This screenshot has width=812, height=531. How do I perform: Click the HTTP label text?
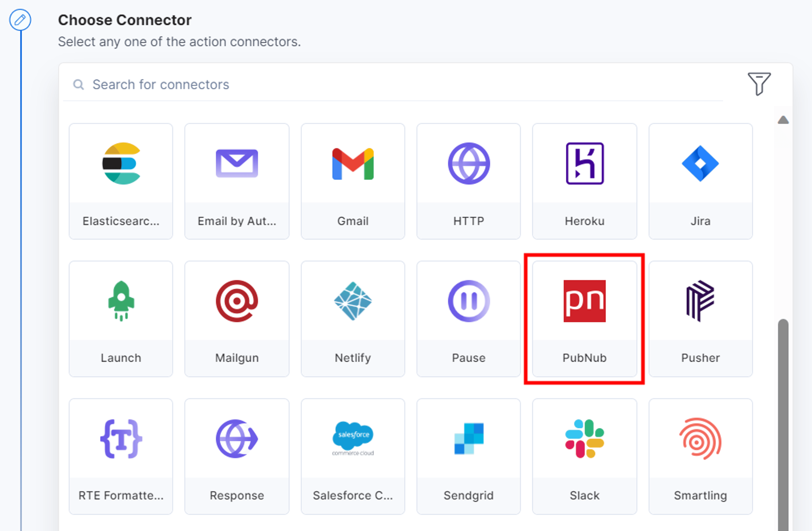pyautogui.click(x=469, y=221)
